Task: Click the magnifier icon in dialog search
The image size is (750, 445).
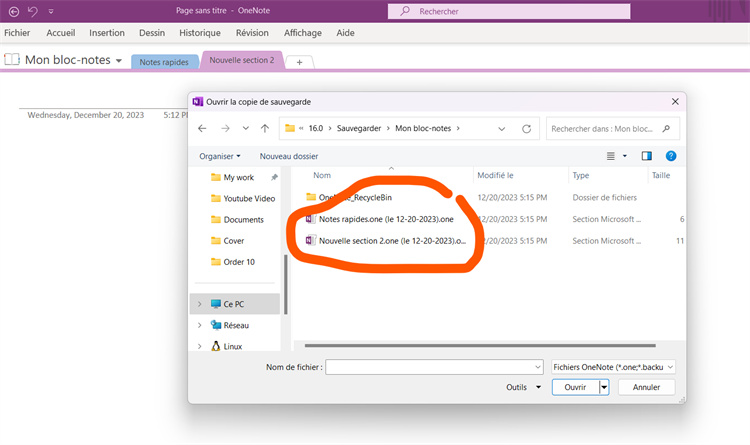Action: [x=666, y=129]
